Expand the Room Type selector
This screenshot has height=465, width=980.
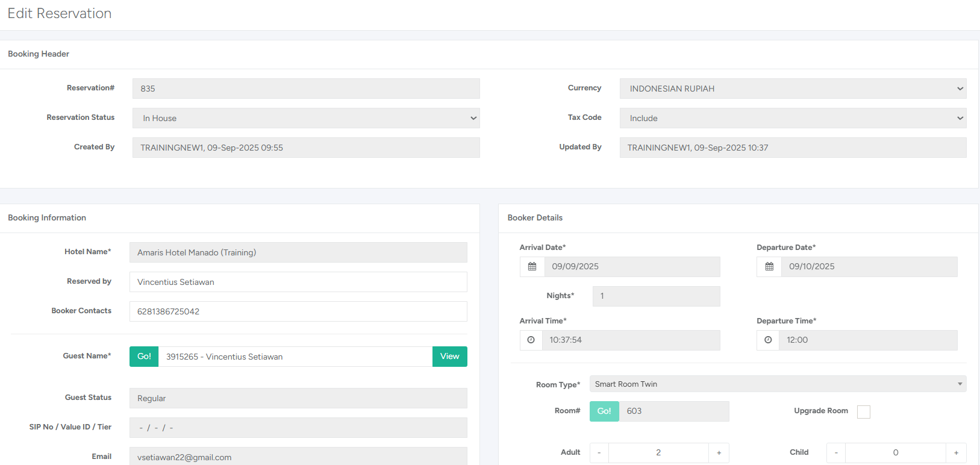pos(778,384)
